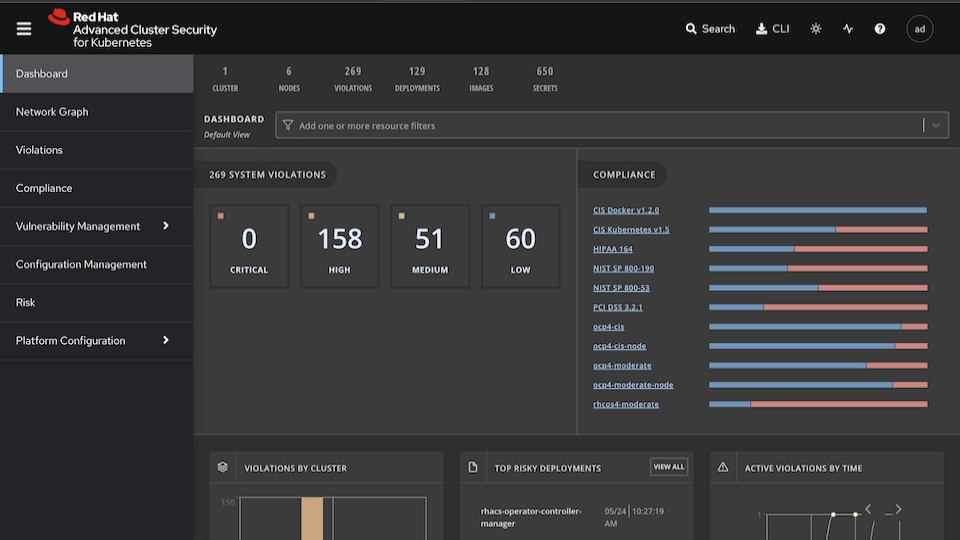Image resolution: width=960 pixels, height=540 pixels.
Task: Open the 60 Low violations tile
Action: (520, 246)
